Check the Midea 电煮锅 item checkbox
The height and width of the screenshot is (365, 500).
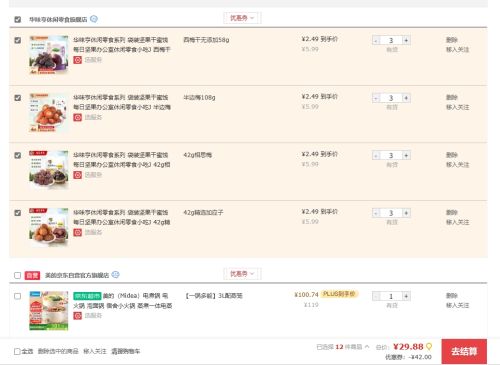pyautogui.click(x=18, y=296)
